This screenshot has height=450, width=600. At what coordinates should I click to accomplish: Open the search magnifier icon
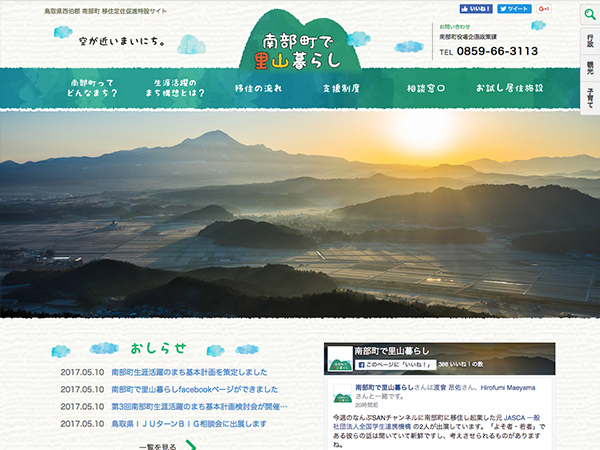click(590, 15)
